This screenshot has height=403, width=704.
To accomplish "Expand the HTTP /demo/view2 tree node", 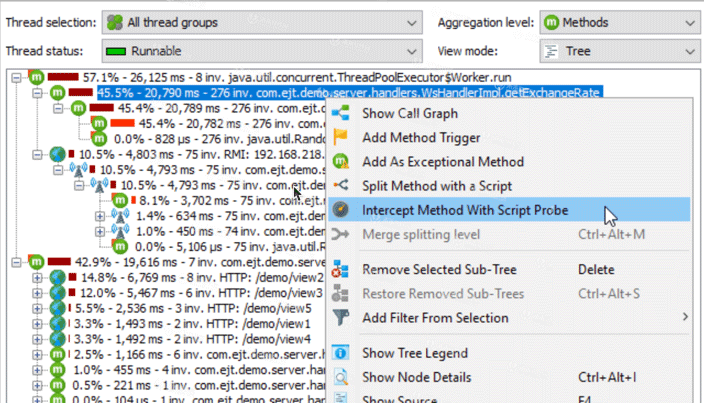I will 38,277.
